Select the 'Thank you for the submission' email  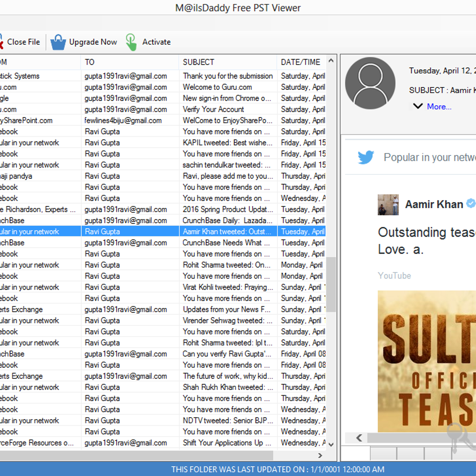163,76
